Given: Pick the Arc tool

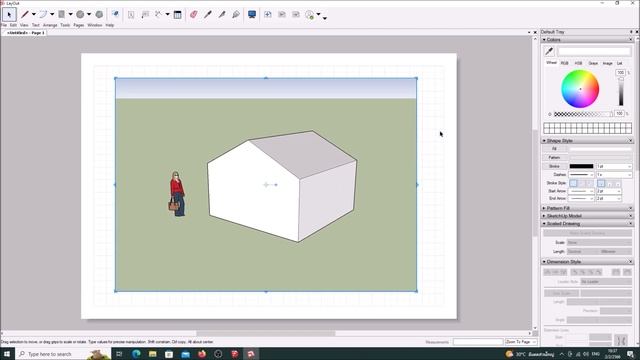Looking at the screenshot, I should pyautogui.click(x=43, y=15).
